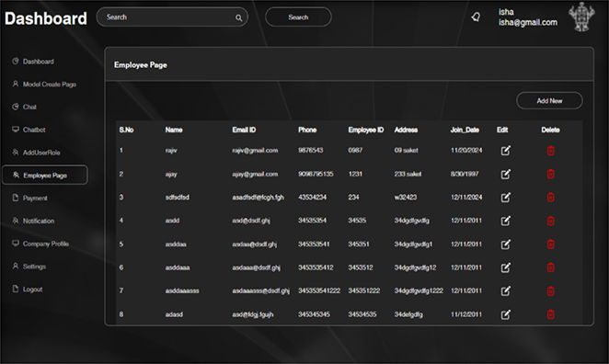This screenshot has width=609, height=364.
Task: Click the Add New button
Action: pyautogui.click(x=549, y=101)
